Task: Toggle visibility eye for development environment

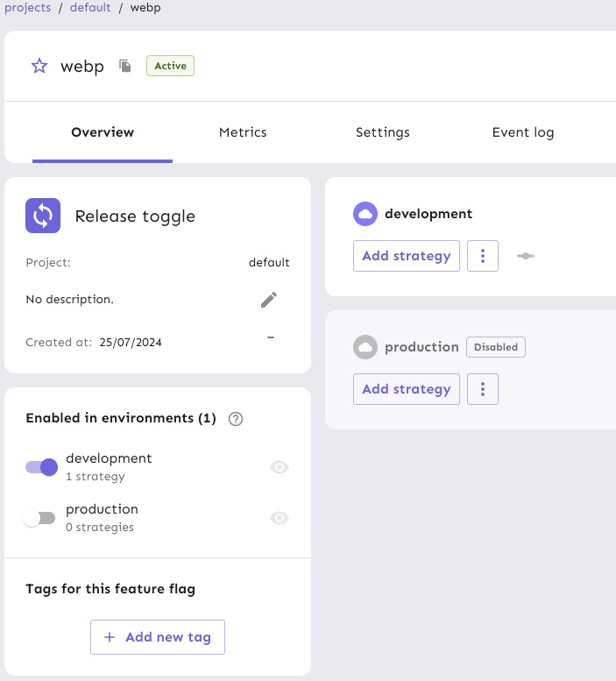Action: 280,467
